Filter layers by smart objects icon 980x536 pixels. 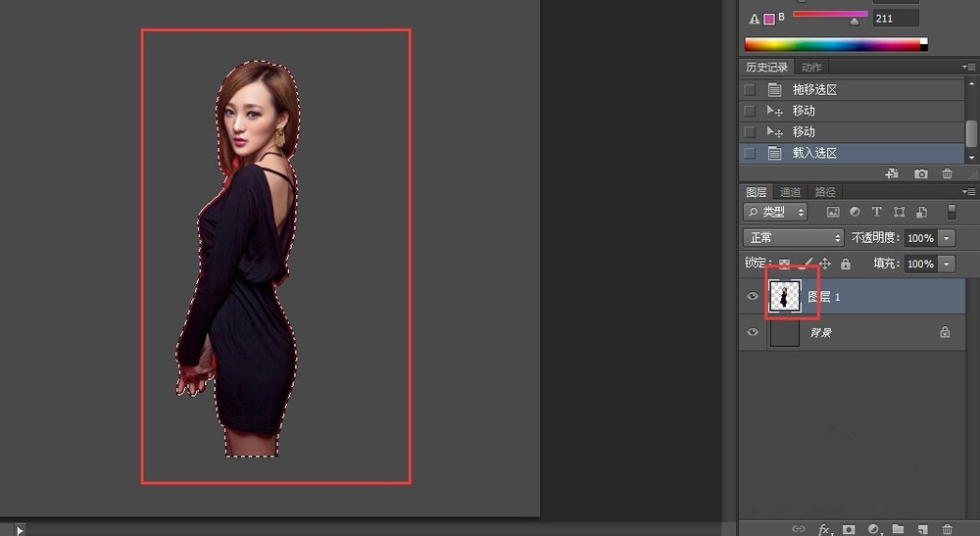coord(922,213)
